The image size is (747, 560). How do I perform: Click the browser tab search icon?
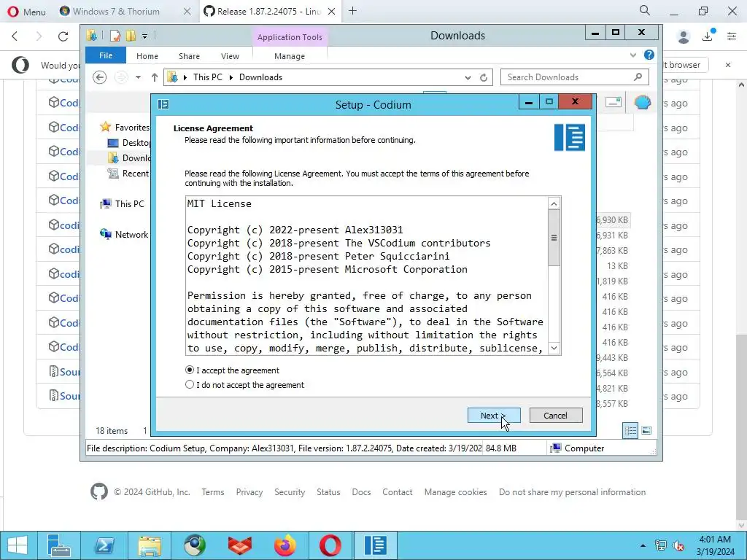[x=645, y=10]
